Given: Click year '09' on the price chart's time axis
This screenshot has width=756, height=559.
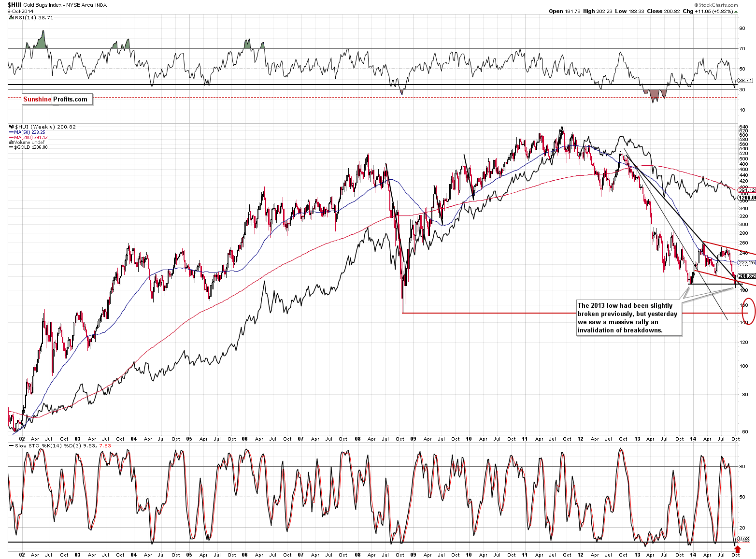Looking at the screenshot, I should coord(414,439).
